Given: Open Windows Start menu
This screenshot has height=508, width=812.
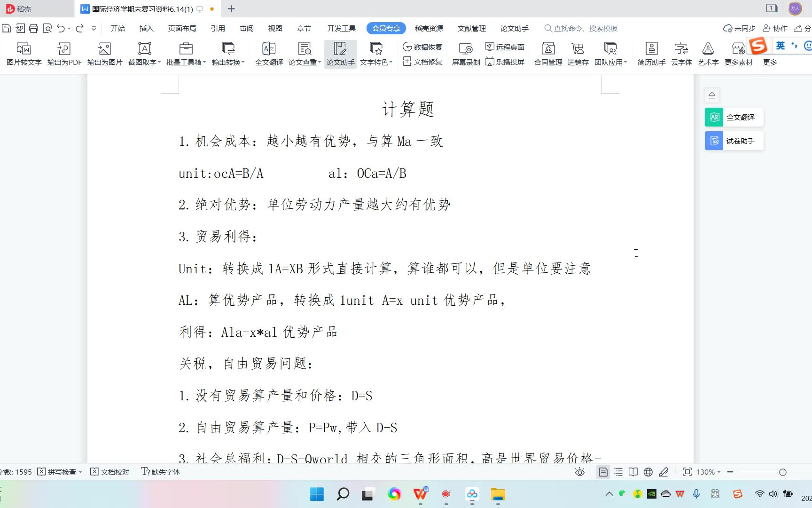Looking at the screenshot, I should (317, 494).
